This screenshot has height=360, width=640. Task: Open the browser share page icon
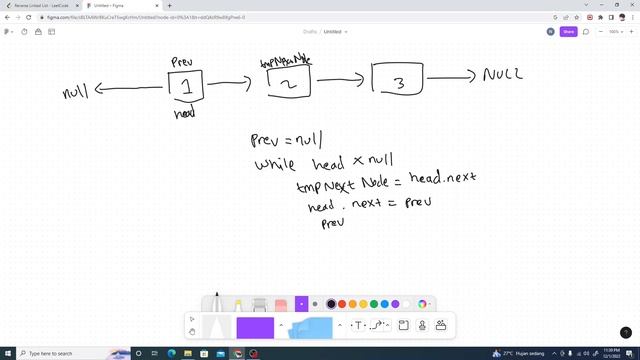click(x=566, y=17)
